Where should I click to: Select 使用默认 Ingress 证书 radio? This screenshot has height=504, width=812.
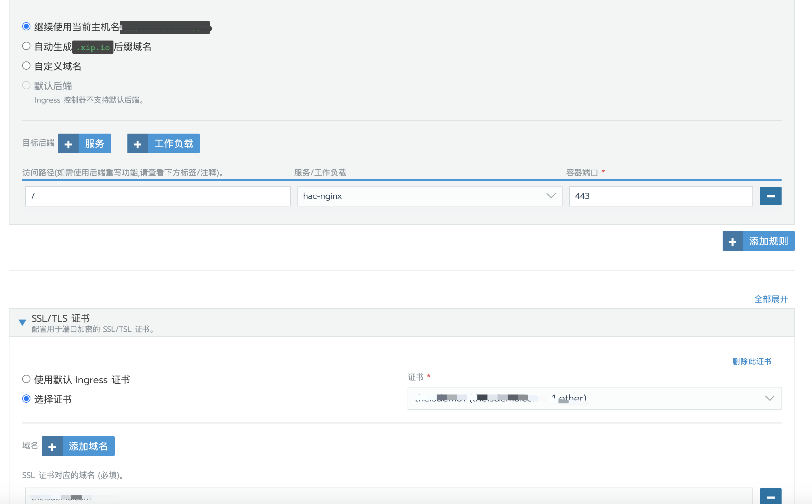[x=26, y=379]
